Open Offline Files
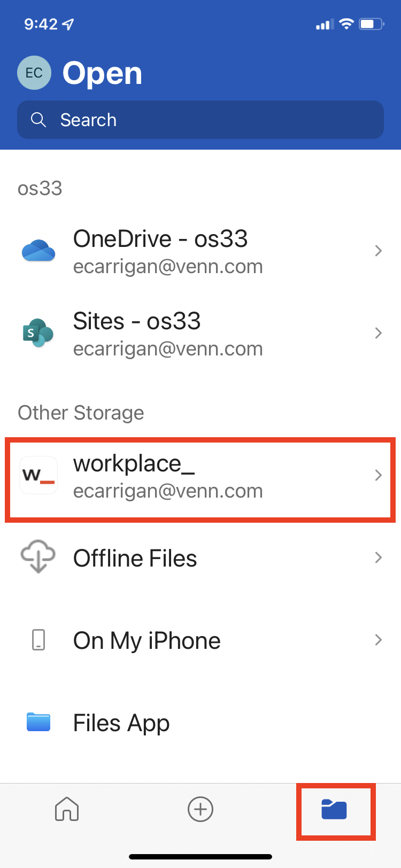 click(x=200, y=558)
